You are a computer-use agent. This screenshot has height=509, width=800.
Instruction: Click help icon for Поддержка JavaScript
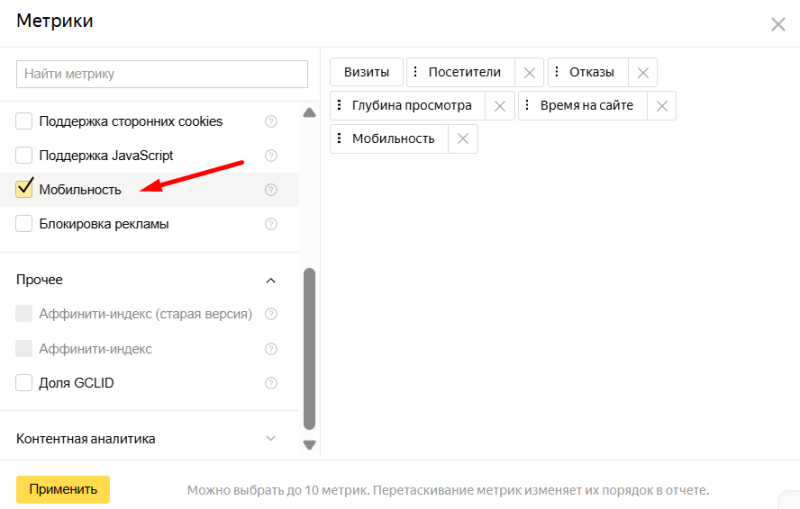point(271,156)
